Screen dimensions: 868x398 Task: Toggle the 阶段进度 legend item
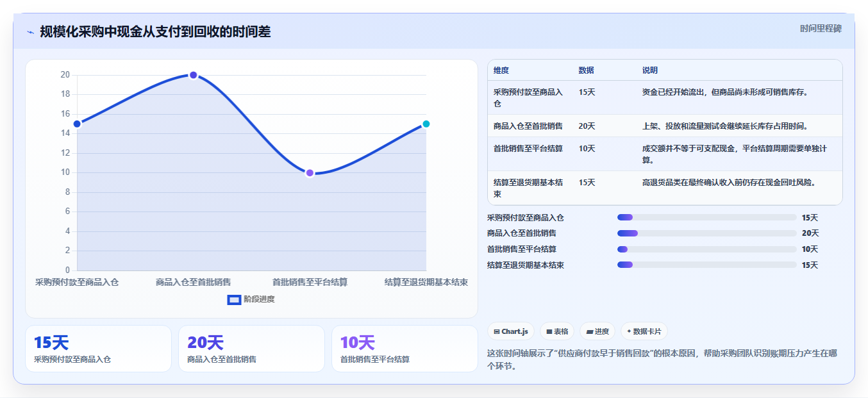coord(251,299)
